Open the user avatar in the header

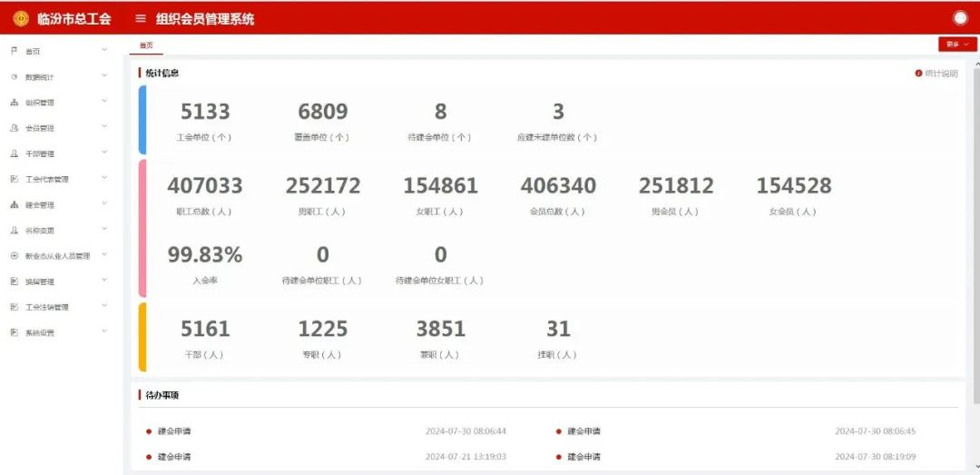(960, 18)
